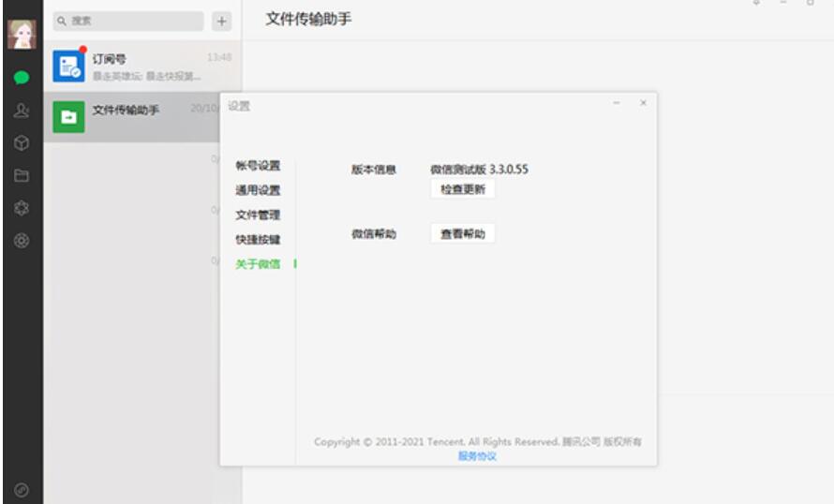
Task: Open the 文件管理 settings tab
Action: tap(258, 215)
